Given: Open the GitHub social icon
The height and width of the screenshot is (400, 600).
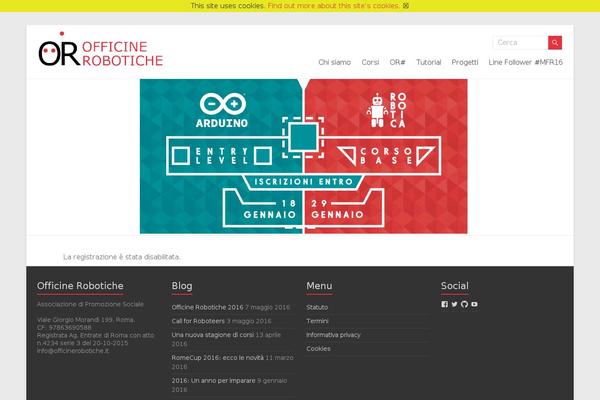Looking at the screenshot, I should (464, 304).
